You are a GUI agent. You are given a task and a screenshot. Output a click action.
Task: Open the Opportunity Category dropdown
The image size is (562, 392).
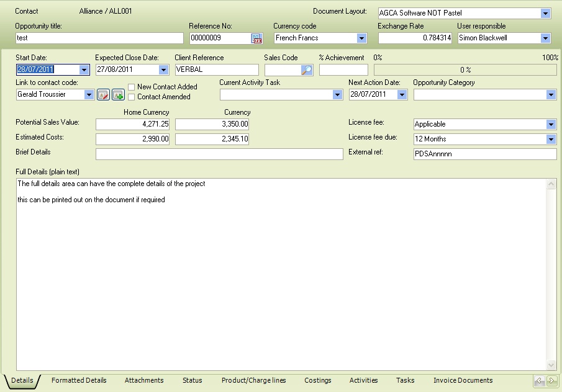[551, 95]
